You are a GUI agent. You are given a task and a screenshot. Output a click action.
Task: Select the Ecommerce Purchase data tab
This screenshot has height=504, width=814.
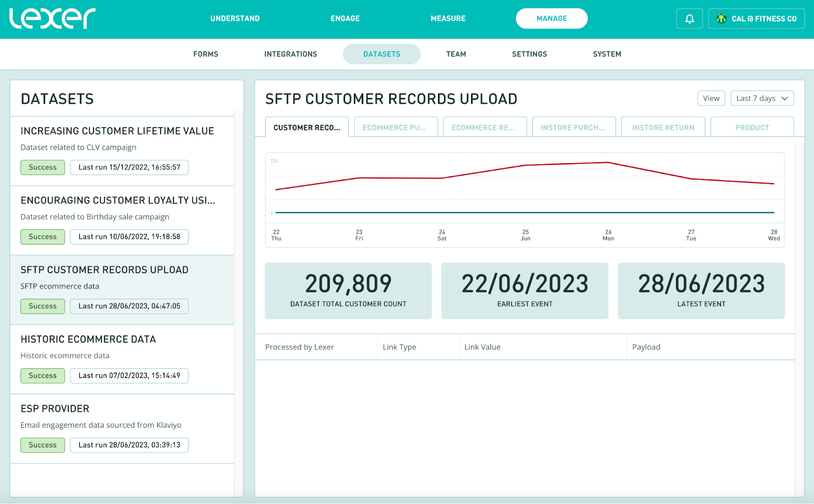[x=395, y=127]
